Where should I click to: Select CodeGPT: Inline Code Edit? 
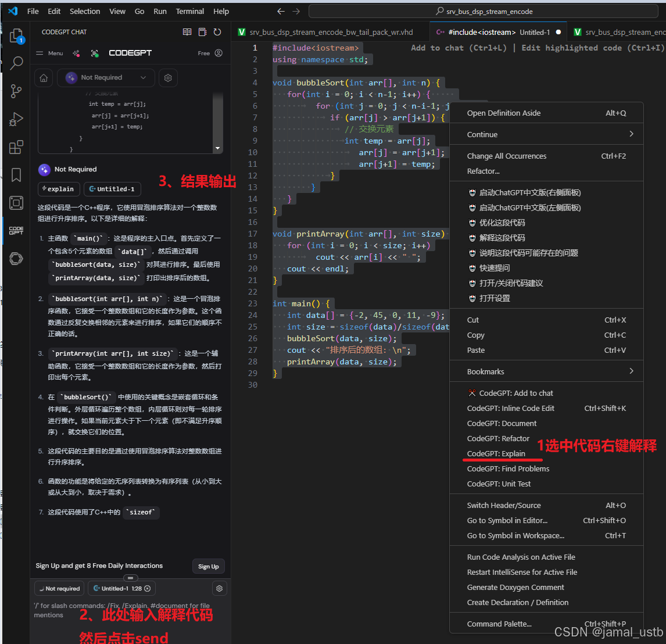point(546,408)
